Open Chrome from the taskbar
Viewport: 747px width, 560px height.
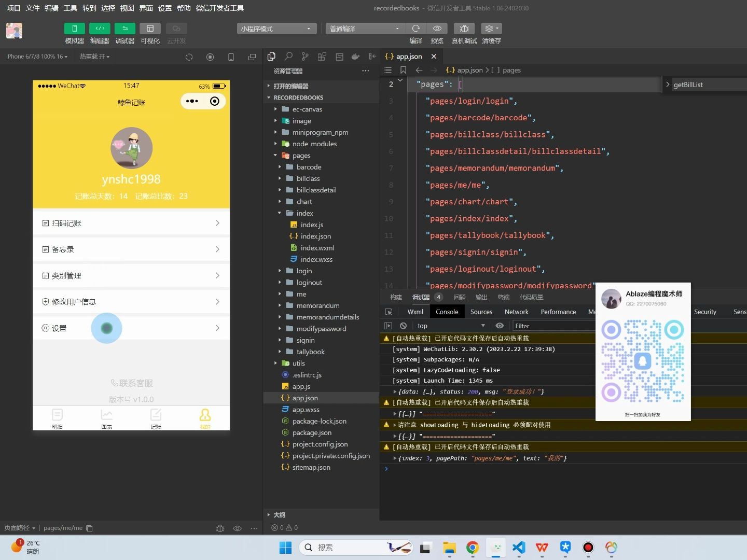point(472,548)
